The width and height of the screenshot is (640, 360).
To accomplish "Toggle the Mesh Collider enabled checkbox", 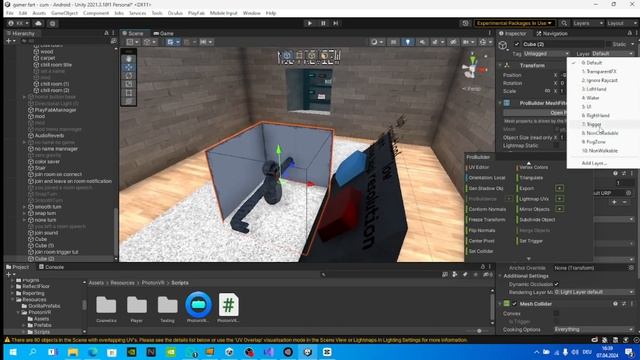I will [514, 304].
